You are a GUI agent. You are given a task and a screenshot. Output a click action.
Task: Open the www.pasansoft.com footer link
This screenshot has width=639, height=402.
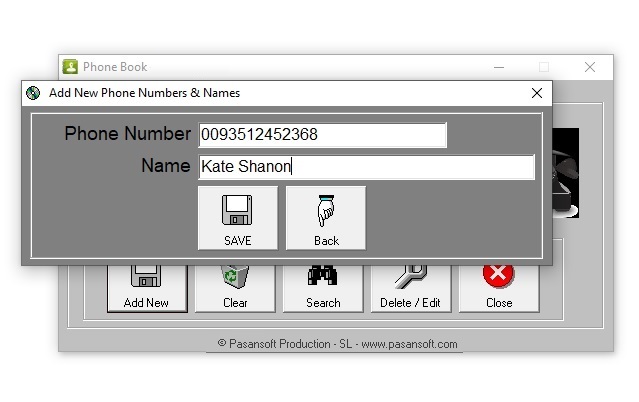click(x=409, y=344)
